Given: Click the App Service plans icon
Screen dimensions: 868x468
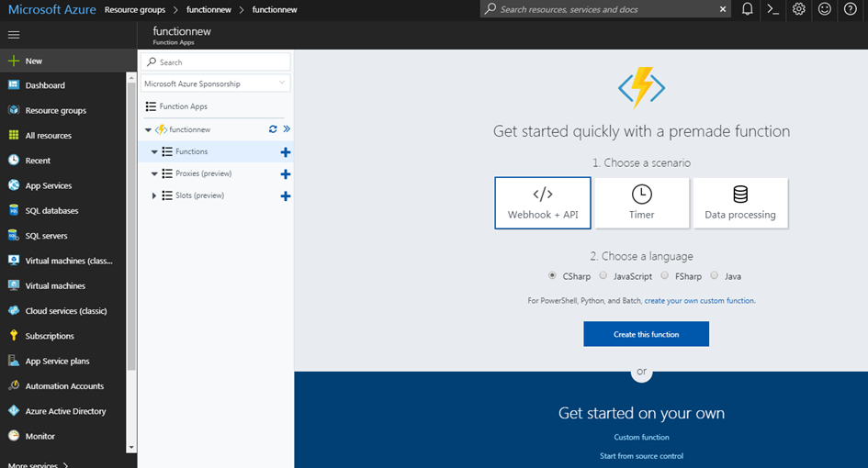Looking at the screenshot, I should point(14,361).
